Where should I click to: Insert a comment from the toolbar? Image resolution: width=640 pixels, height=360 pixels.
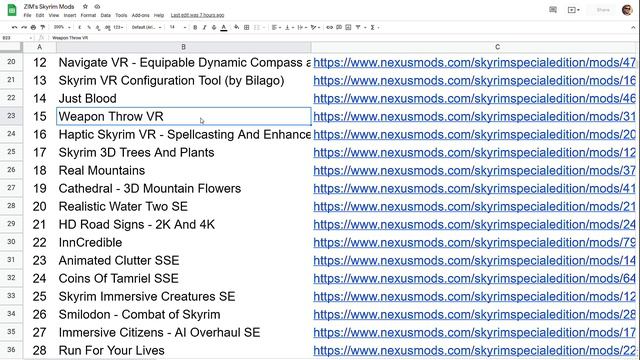pos(339,27)
